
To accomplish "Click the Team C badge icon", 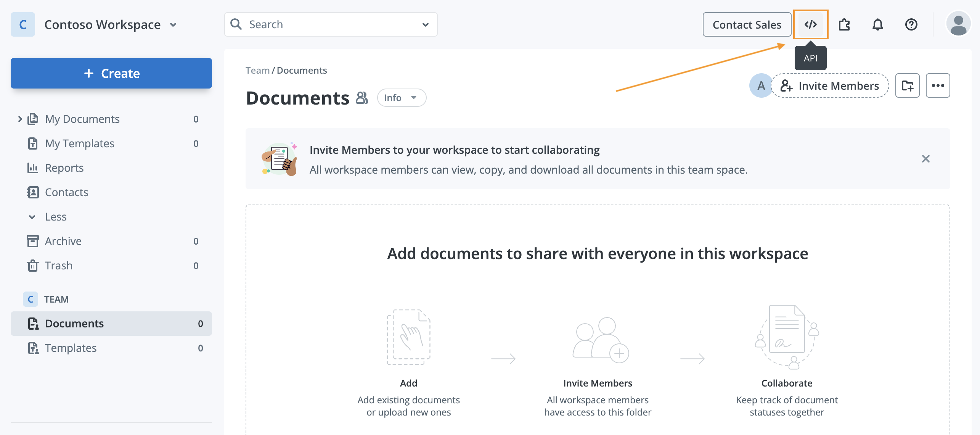I will (x=31, y=299).
